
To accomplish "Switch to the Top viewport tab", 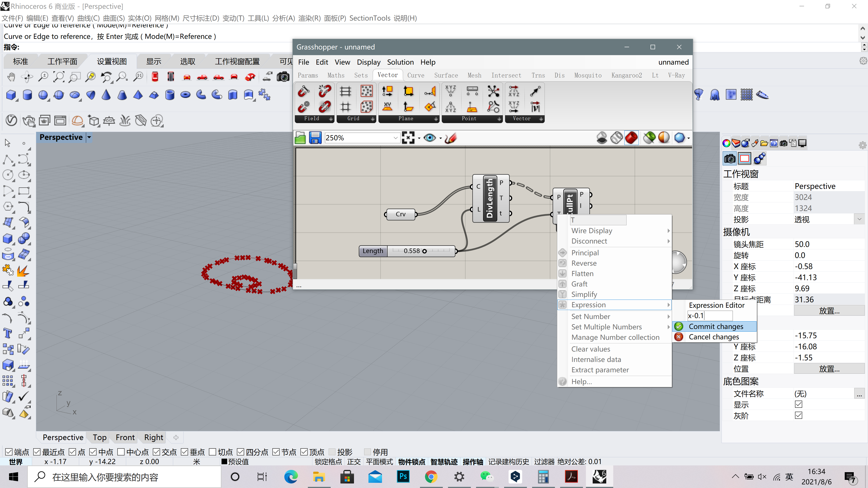I will pyautogui.click(x=100, y=437).
